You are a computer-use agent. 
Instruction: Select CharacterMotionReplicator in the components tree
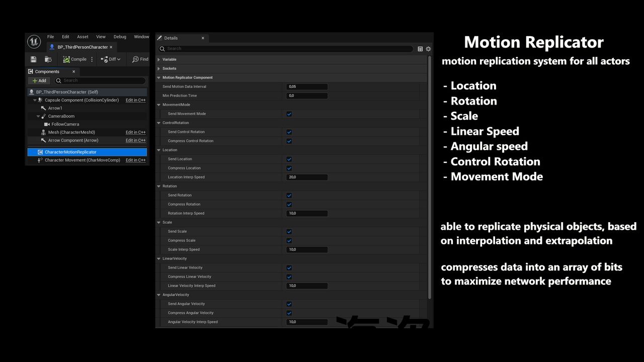click(70, 152)
